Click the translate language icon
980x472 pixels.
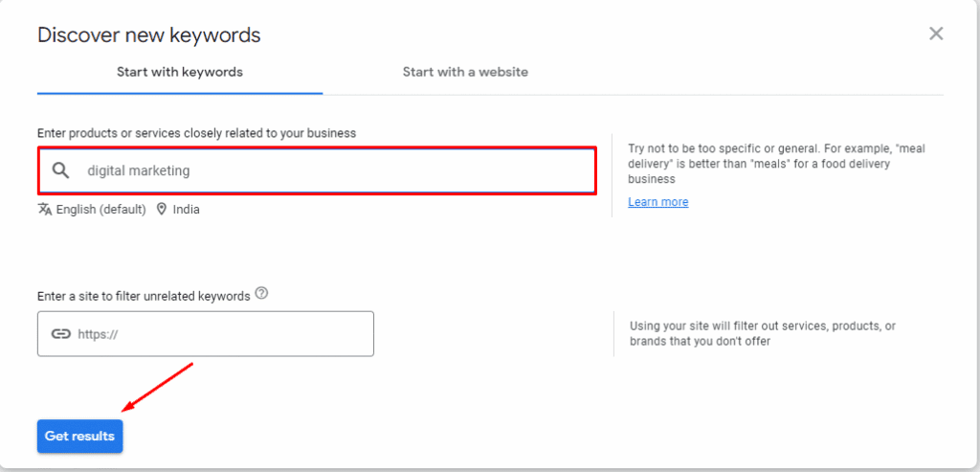click(x=45, y=209)
